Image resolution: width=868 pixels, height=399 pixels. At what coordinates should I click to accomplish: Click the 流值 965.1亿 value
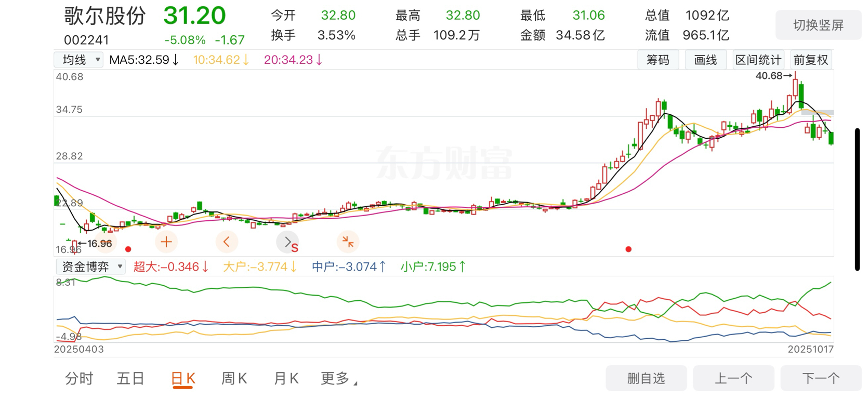click(x=687, y=35)
